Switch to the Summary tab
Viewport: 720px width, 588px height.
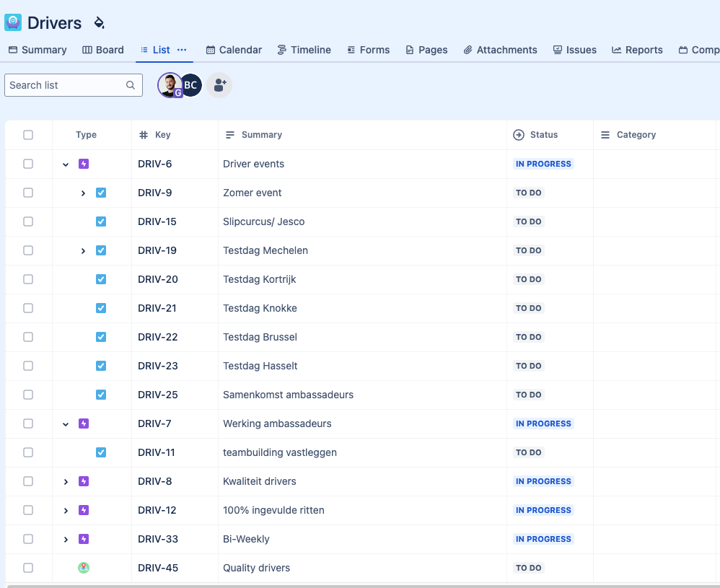[x=38, y=50]
